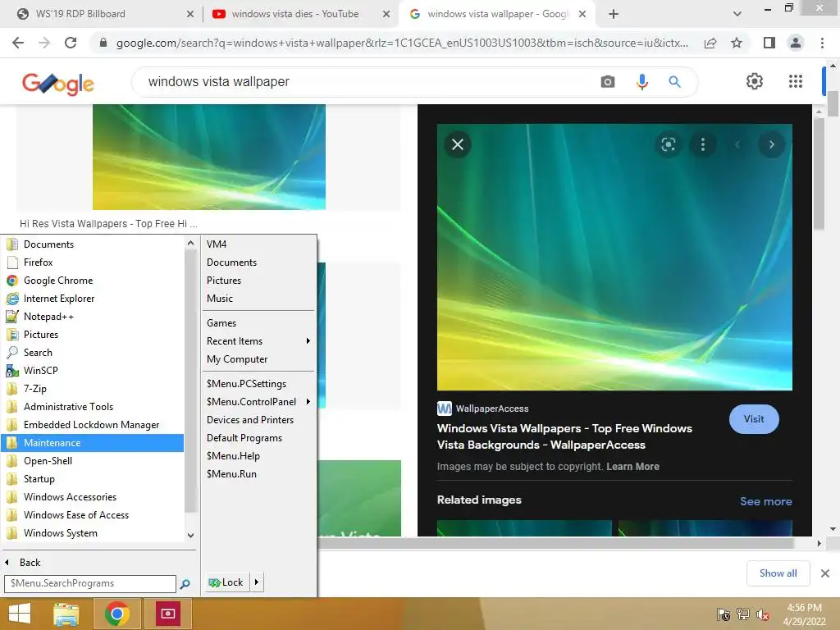Expand the $Menu.ControlPanel submenu
The width and height of the screenshot is (840, 630).
pos(308,401)
